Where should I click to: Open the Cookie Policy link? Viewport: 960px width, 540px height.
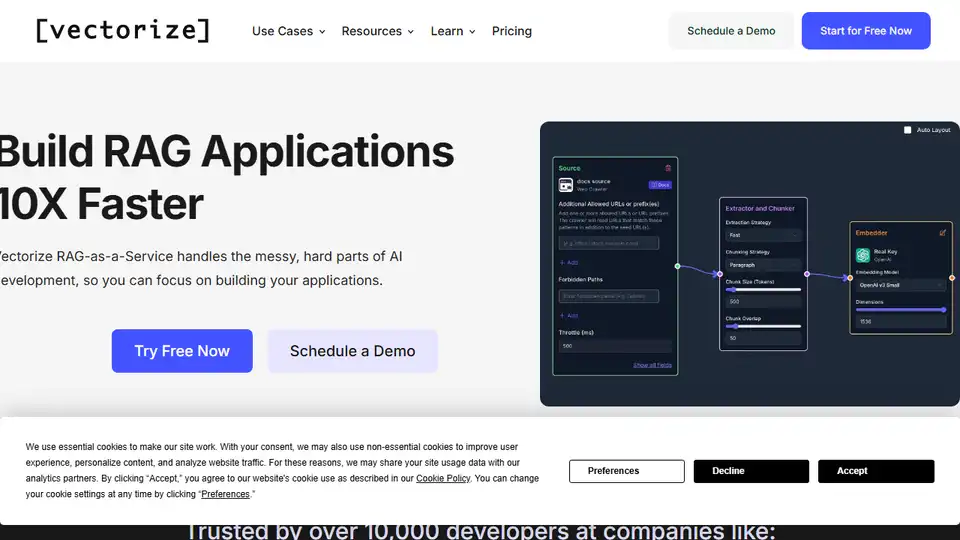443,479
